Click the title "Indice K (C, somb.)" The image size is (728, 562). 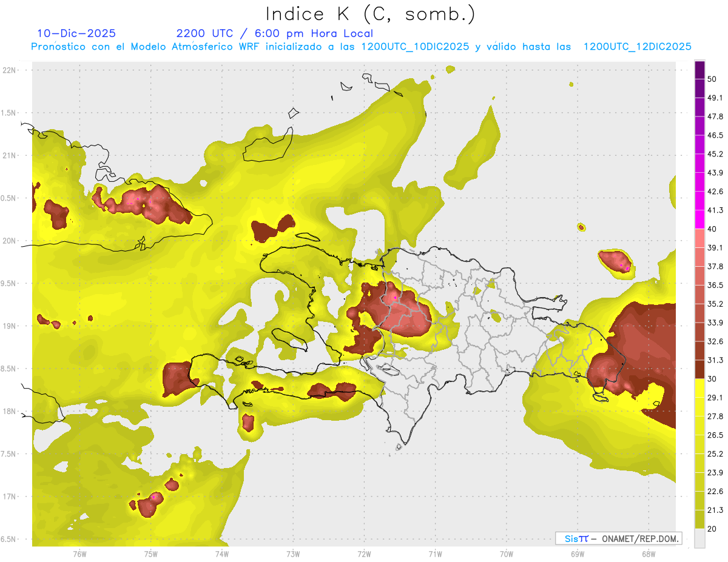click(x=371, y=14)
